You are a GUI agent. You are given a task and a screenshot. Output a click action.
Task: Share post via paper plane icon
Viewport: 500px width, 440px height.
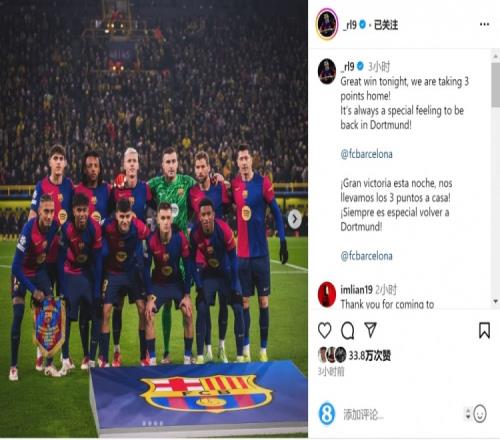[370, 330]
